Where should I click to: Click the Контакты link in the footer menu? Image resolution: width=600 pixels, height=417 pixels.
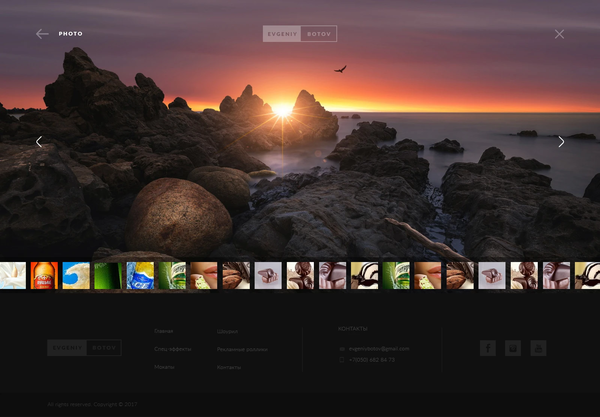(x=229, y=367)
